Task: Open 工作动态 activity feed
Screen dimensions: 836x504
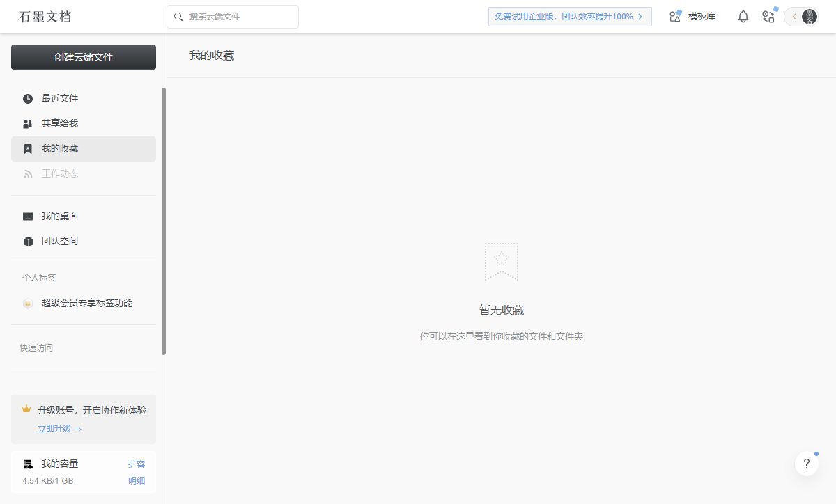Action: (x=84, y=174)
